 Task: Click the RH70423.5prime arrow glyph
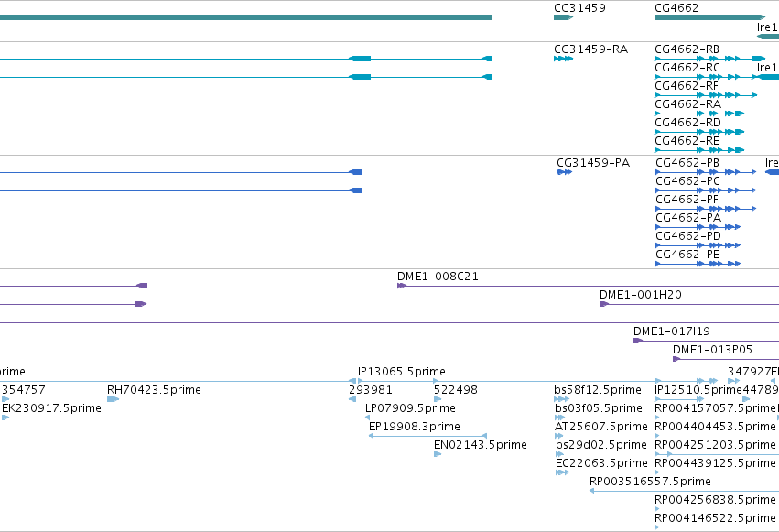(x=113, y=399)
